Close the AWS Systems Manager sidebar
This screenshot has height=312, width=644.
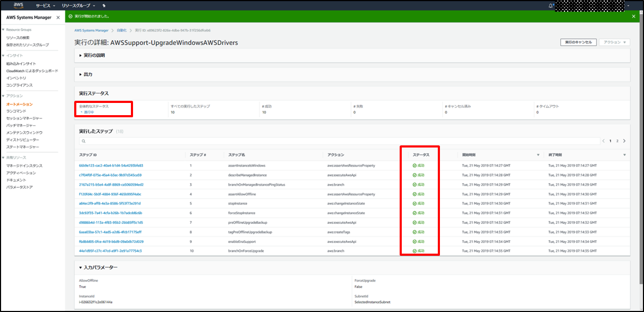[x=58, y=18]
